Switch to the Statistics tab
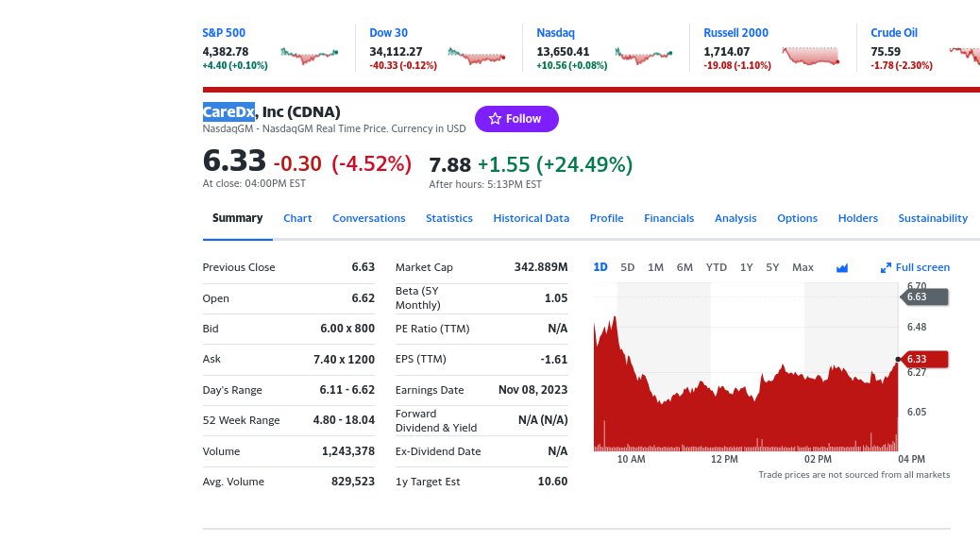Viewport: 980px width, 542px height. pyautogui.click(x=449, y=218)
